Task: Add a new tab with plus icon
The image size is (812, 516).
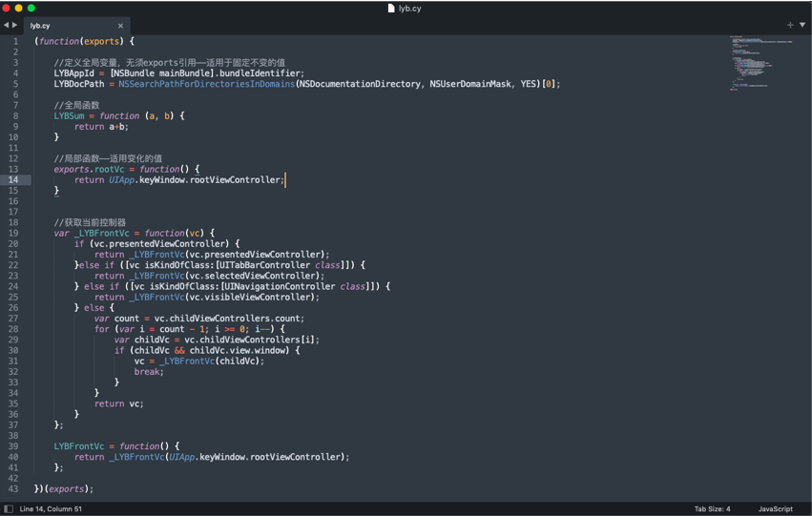Action: point(790,25)
